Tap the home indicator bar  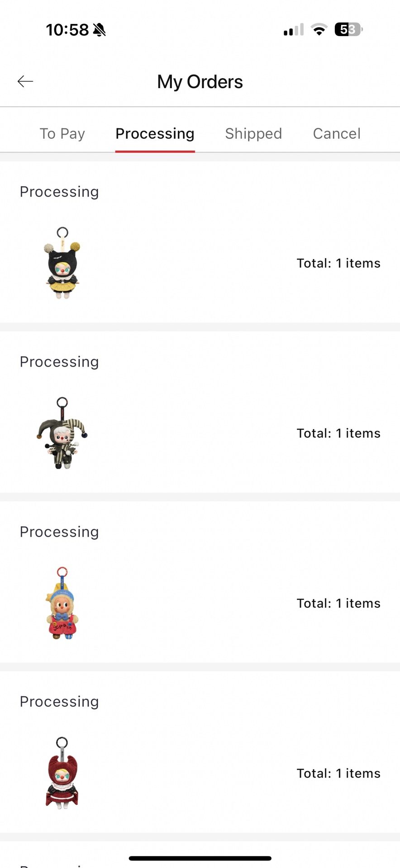coord(200,858)
